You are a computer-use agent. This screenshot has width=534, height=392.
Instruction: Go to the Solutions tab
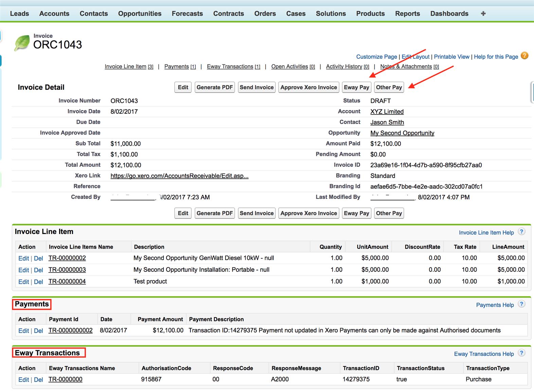click(x=331, y=14)
